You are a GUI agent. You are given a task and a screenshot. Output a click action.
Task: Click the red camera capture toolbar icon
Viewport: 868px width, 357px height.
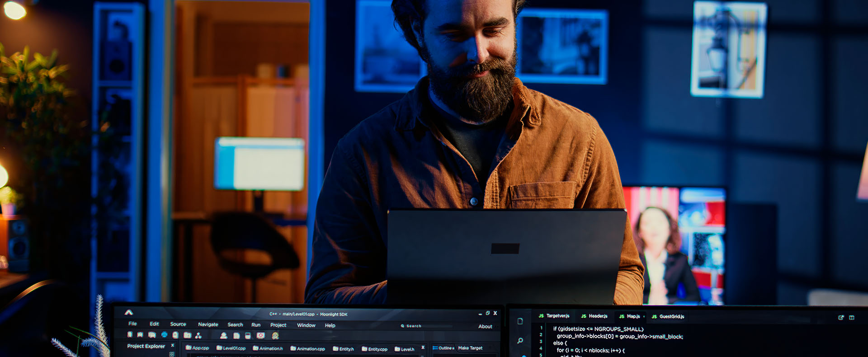(x=260, y=335)
